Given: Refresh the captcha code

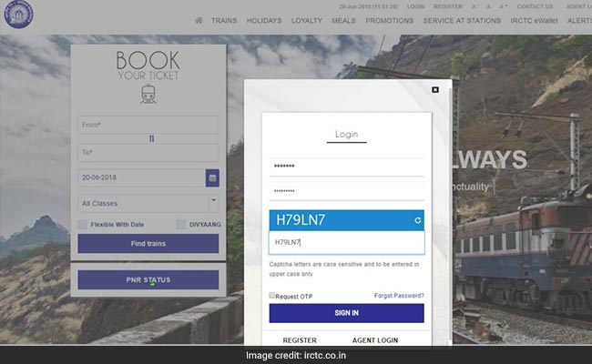Looking at the screenshot, I should (x=417, y=220).
